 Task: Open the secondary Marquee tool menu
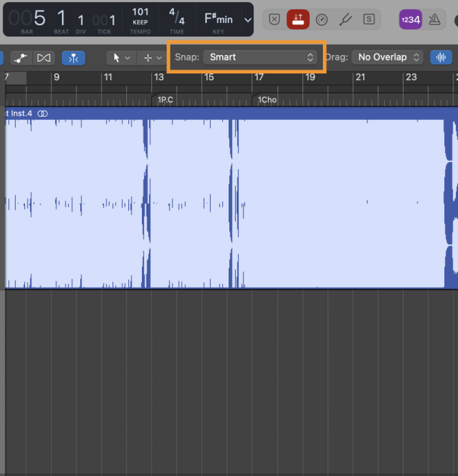(150, 57)
